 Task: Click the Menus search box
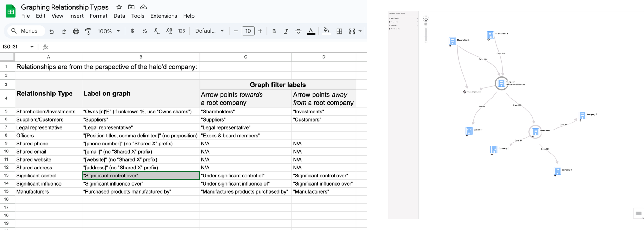point(25,31)
